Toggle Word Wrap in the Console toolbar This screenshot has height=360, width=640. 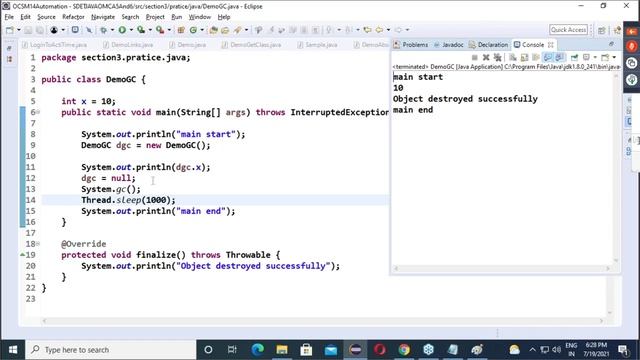click(x=536, y=58)
